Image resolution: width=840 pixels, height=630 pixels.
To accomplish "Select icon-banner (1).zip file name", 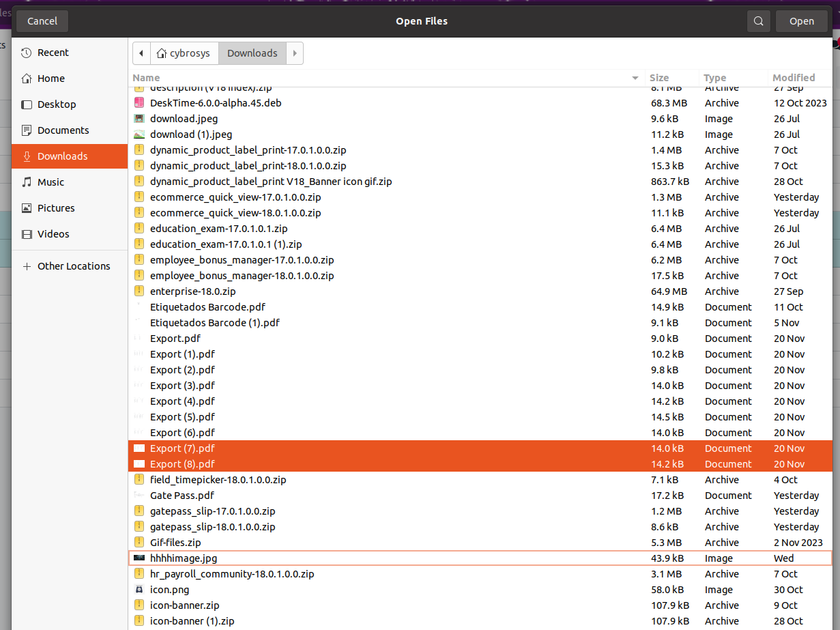I will 192,621.
